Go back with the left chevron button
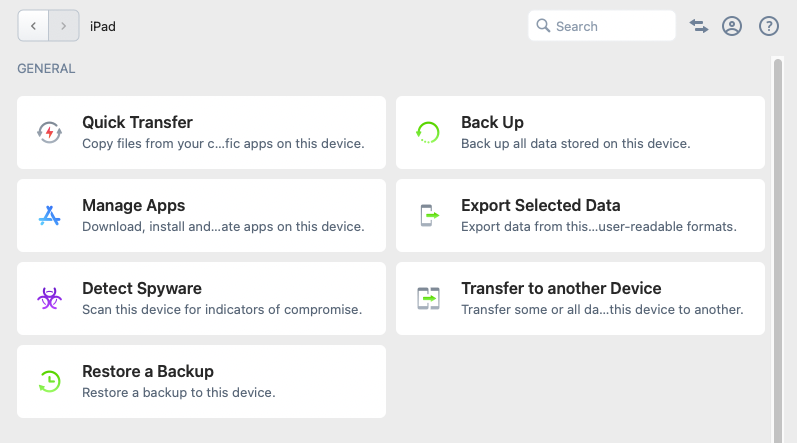797x443 pixels. (33, 25)
